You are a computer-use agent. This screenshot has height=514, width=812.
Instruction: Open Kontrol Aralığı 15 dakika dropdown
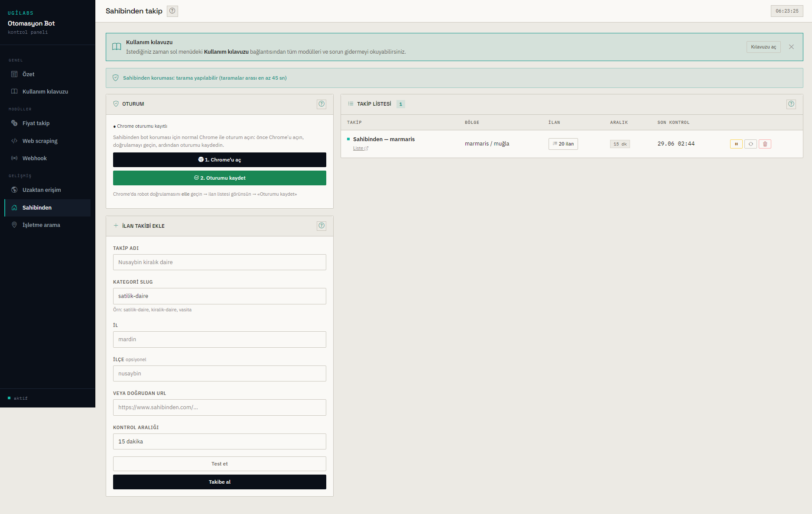tap(220, 442)
